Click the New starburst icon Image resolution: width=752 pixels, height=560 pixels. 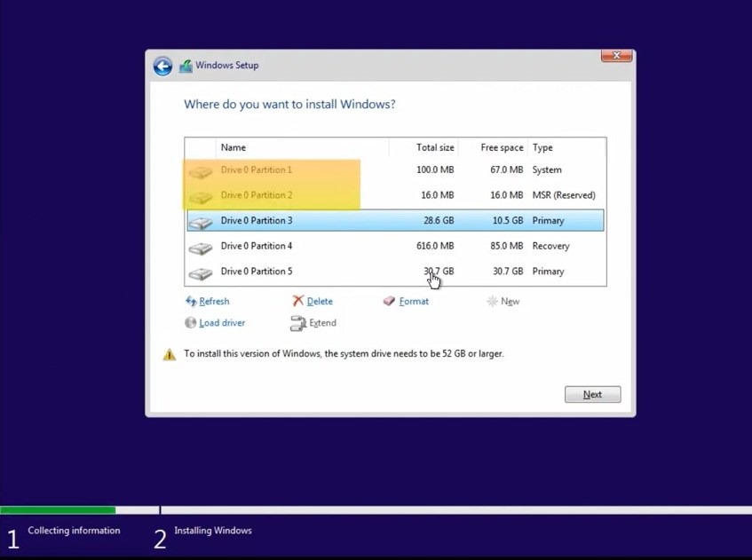point(492,301)
